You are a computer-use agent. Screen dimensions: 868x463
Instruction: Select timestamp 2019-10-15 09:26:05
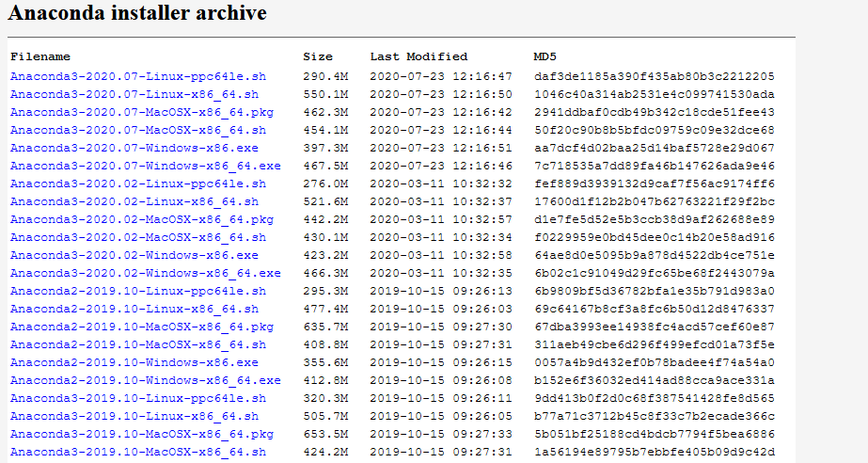(x=441, y=416)
